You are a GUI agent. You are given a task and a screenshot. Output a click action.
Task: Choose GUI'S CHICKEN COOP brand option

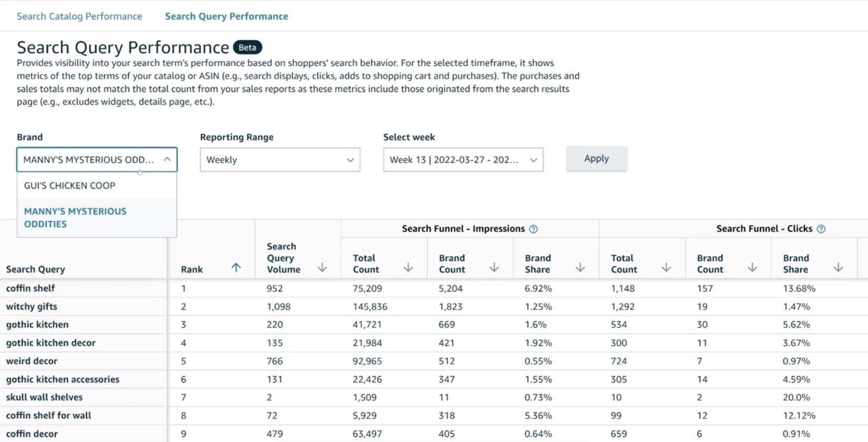70,186
